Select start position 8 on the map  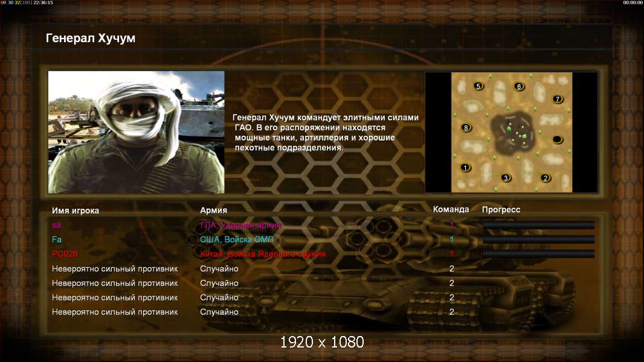466,127
